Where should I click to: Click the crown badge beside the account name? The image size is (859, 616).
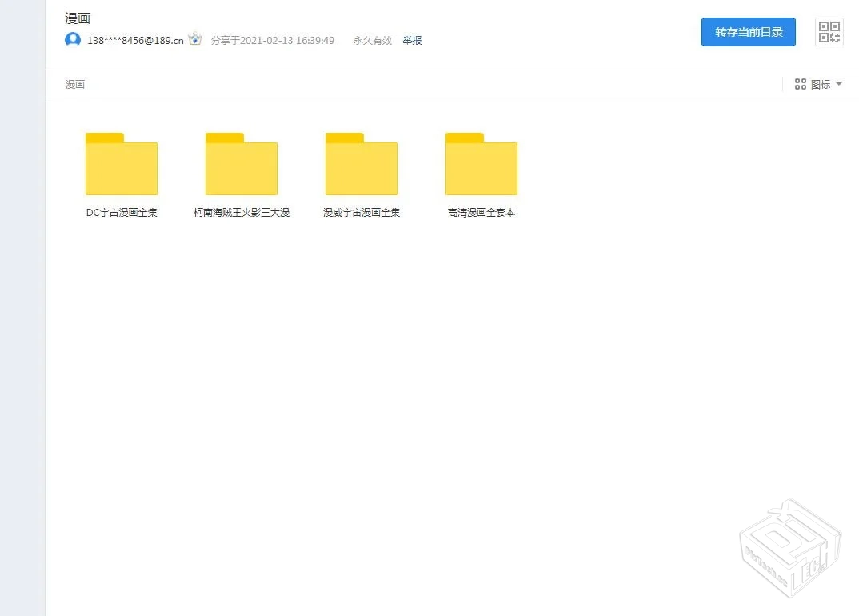pyautogui.click(x=194, y=39)
